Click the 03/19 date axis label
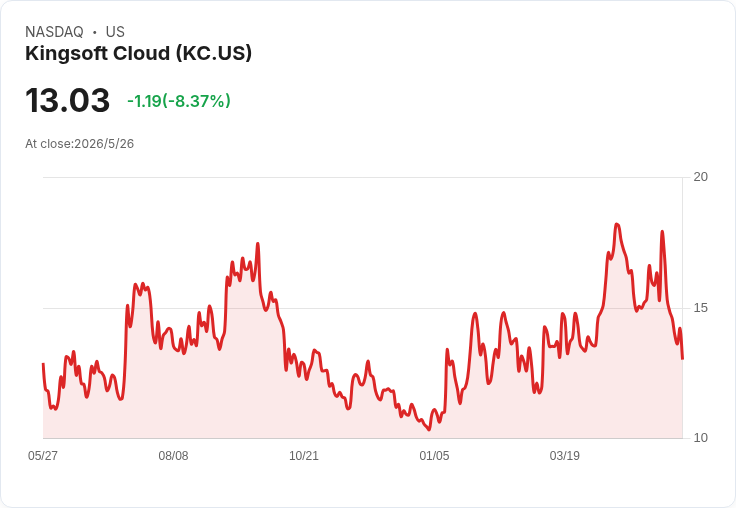The image size is (736, 508). 565,455
